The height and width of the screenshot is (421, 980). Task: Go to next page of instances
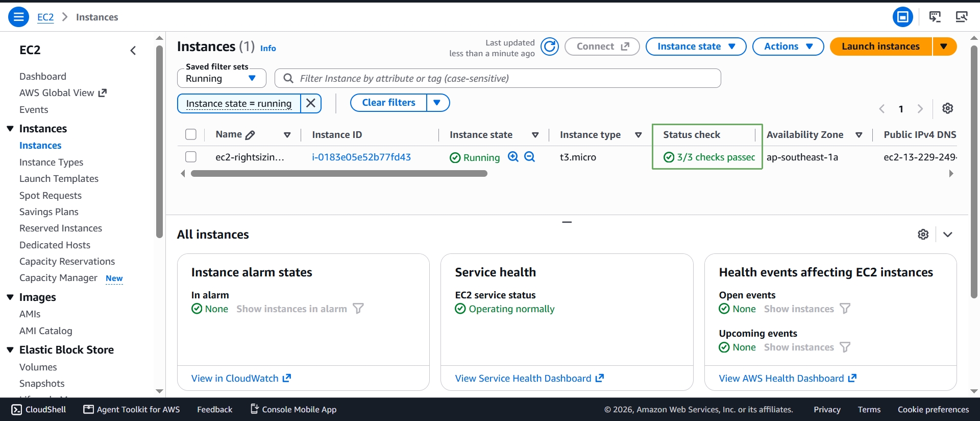point(920,109)
